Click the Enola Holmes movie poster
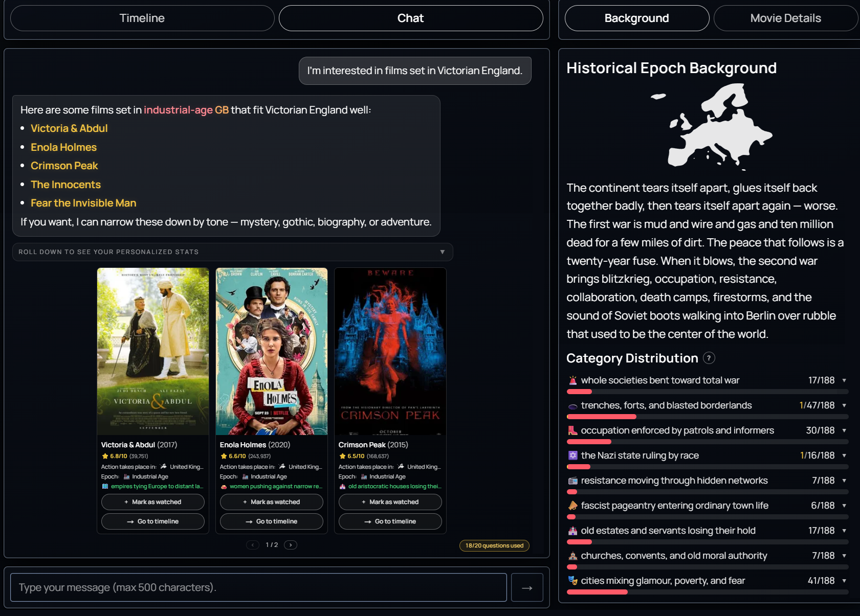Viewport: 860px width, 616px height. (x=272, y=351)
